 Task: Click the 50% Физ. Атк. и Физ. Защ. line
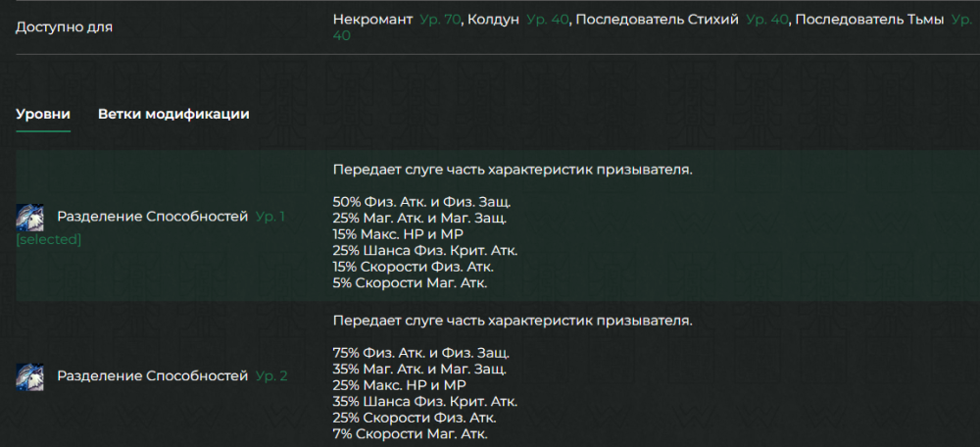click(x=421, y=203)
